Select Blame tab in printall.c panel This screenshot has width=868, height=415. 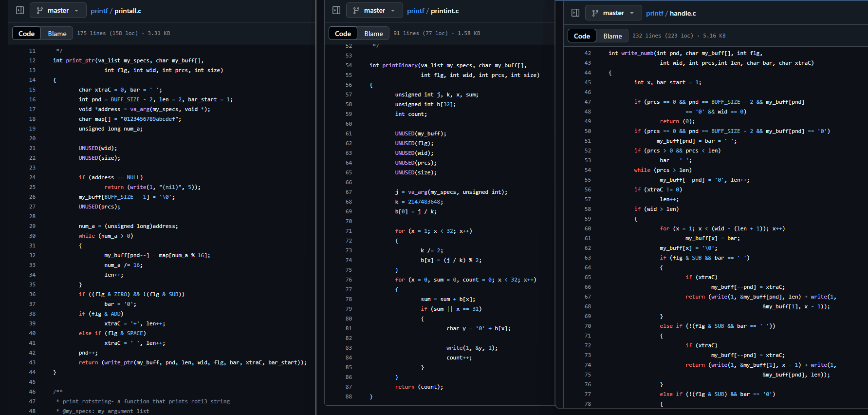(x=57, y=34)
